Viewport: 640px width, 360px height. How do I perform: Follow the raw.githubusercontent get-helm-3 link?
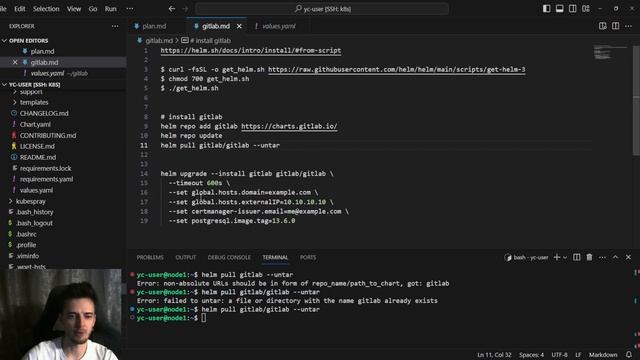point(397,69)
